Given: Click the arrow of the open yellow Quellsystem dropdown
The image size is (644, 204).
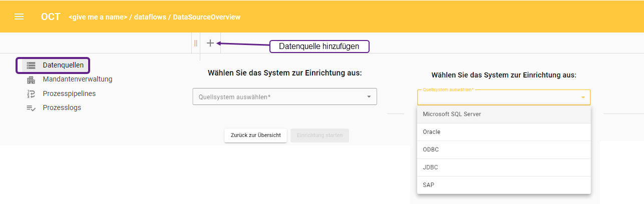Looking at the screenshot, I should point(583,97).
